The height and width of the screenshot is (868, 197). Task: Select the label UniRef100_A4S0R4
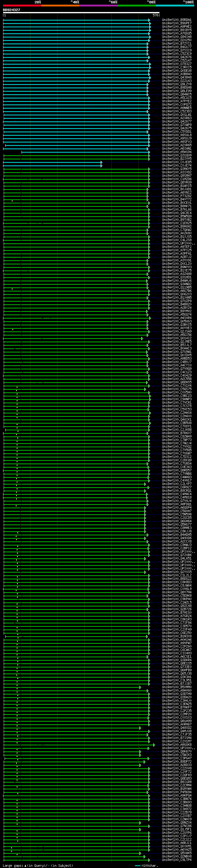click(177, 318)
